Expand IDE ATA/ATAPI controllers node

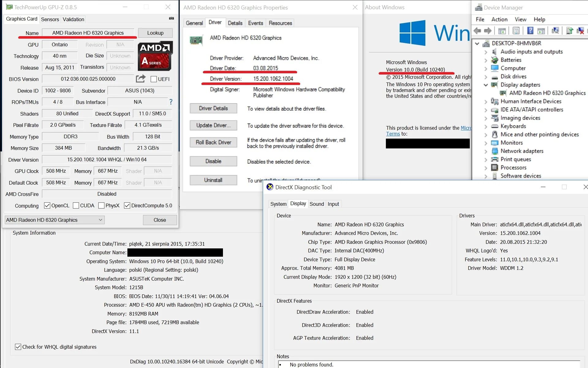pyautogui.click(x=486, y=110)
